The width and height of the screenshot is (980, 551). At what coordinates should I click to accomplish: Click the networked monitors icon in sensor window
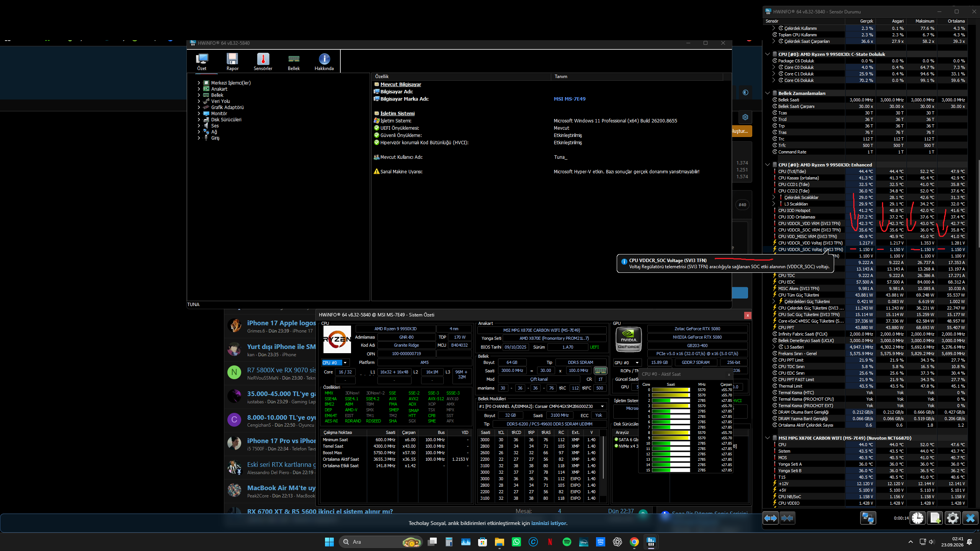pos(868,518)
